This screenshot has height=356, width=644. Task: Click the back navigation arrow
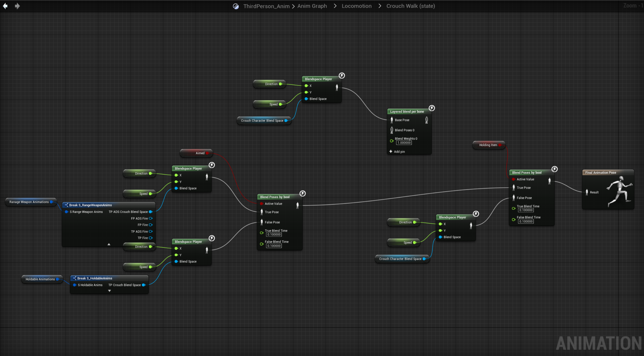point(5,6)
